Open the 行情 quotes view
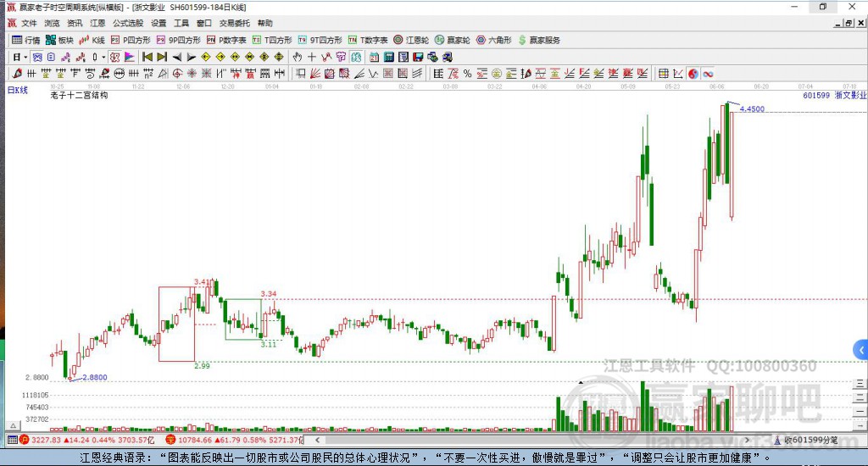The height and width of the screenshot is (466, 868). [26, 40]
